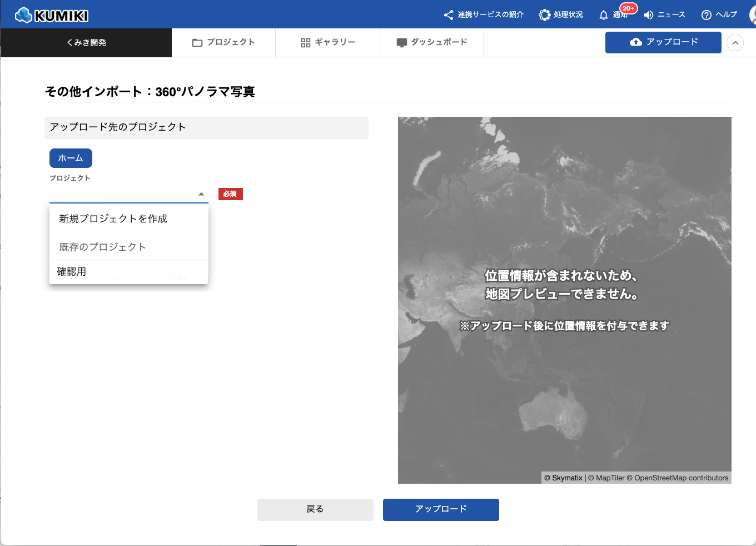The image size is (756, 546).
Task: Go to the ダッシュボード tab
Action: [x=432, y=42]
